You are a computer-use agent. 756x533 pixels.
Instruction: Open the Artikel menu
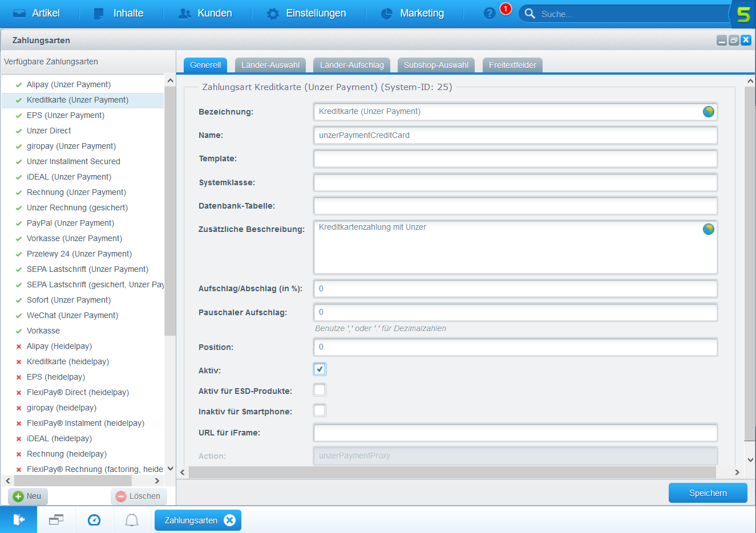37,13
